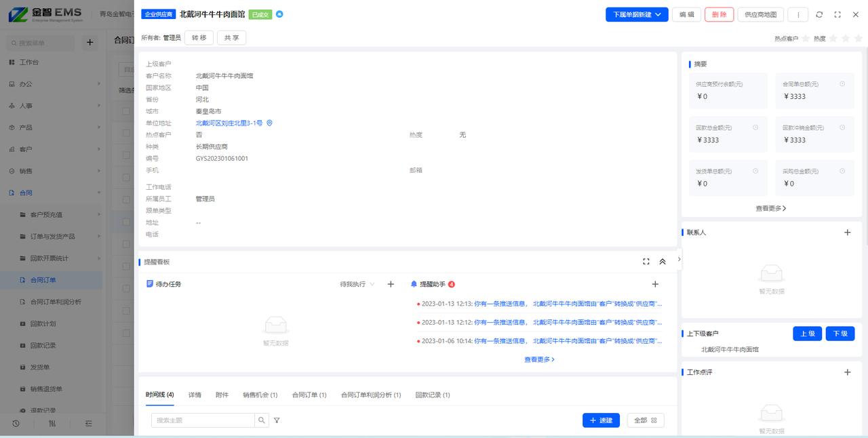Screen dimensions: 868x438
Task: Open the 供应商地图 button
Action: coord(761,14)
